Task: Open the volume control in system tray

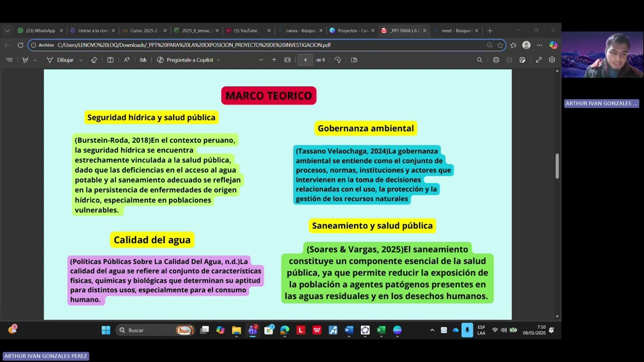Action: (x=504, y=330)
